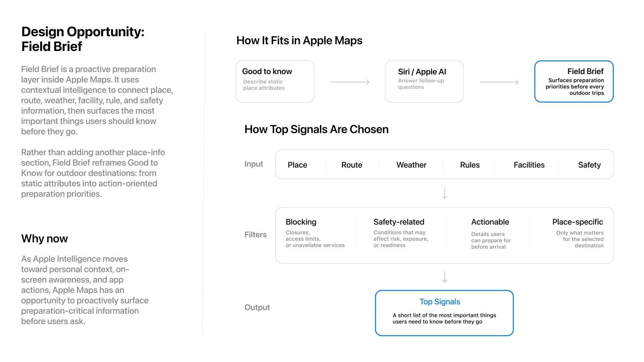
Task: Click the down arrow above Top Signals box
Action: point(445,277)
